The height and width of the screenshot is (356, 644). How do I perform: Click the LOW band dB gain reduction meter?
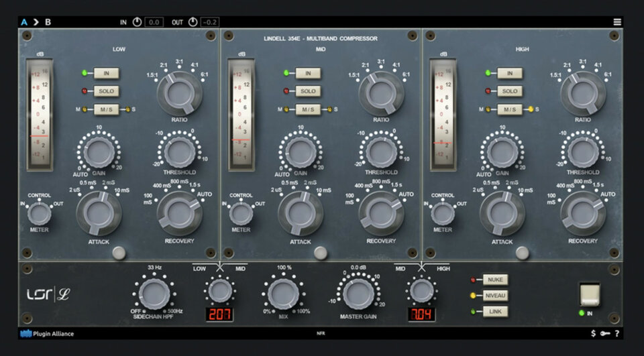[40, 115]
